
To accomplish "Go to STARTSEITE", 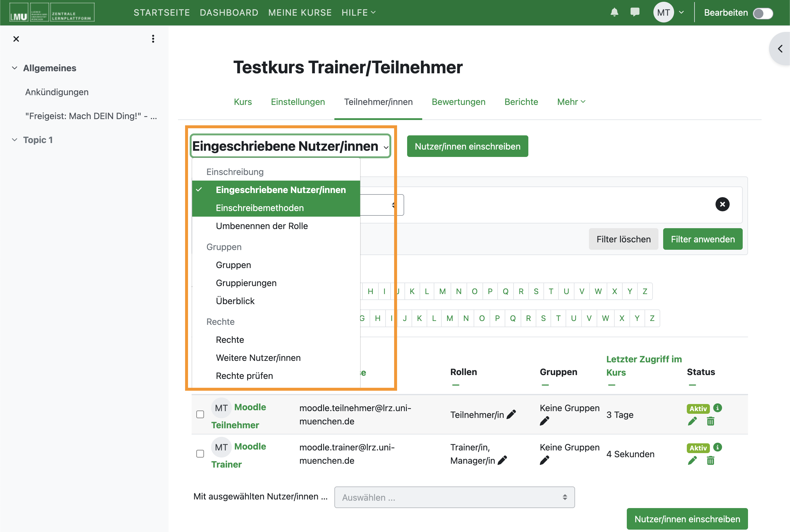I will click(161, 12).
